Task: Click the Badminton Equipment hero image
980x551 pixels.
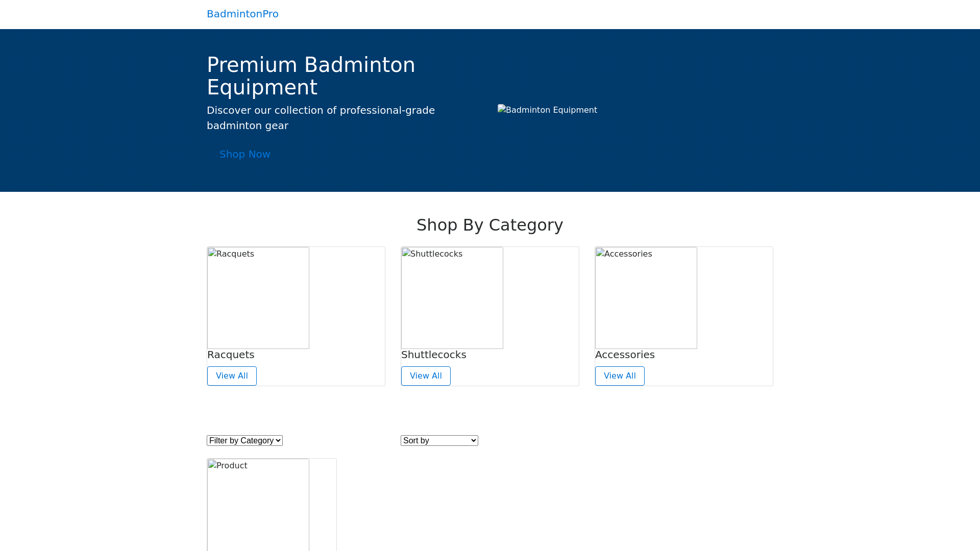Action: coord(547,110)
